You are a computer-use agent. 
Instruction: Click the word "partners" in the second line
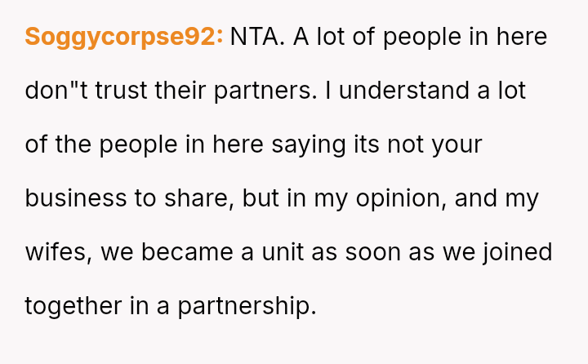tap(265, 91)
